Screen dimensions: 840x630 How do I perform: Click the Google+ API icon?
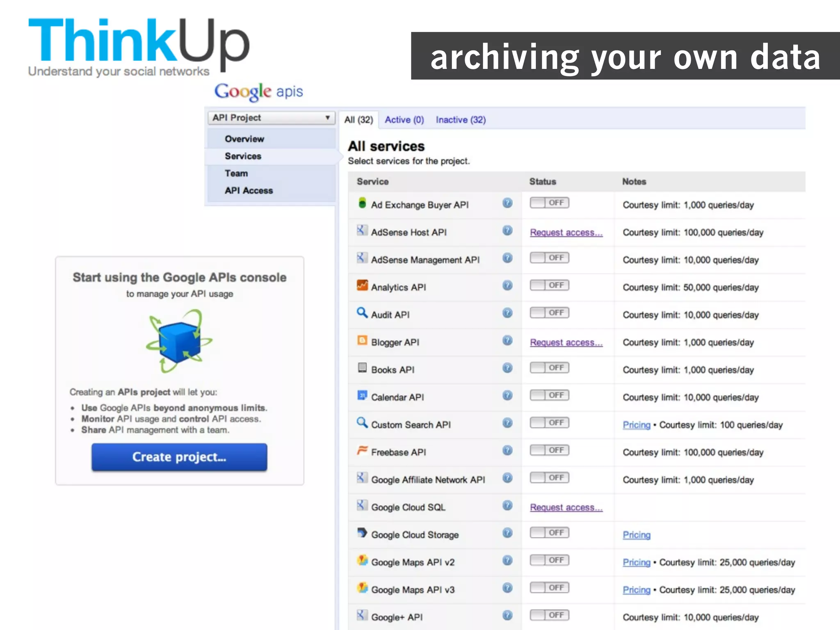[x=362, y=615]
